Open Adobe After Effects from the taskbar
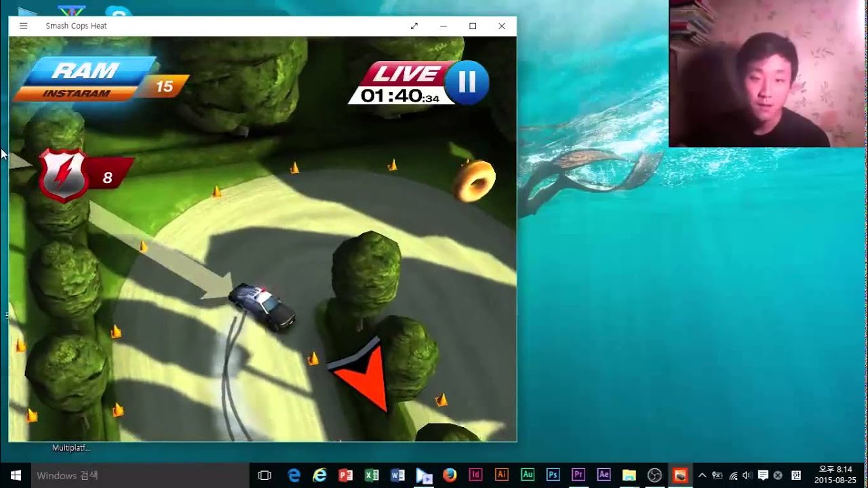The image size is (868, 488). (604, 475)
